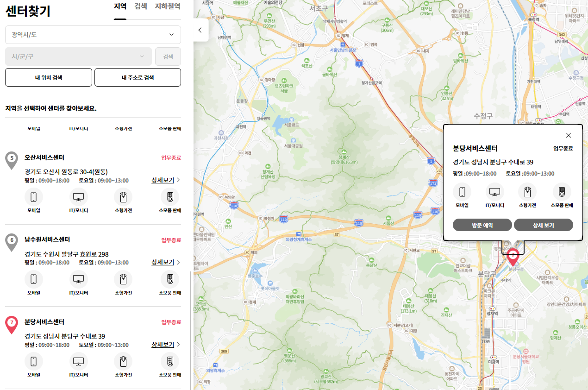Click IT/모니터 icon under 오산서비스센터

pos(79,197)
